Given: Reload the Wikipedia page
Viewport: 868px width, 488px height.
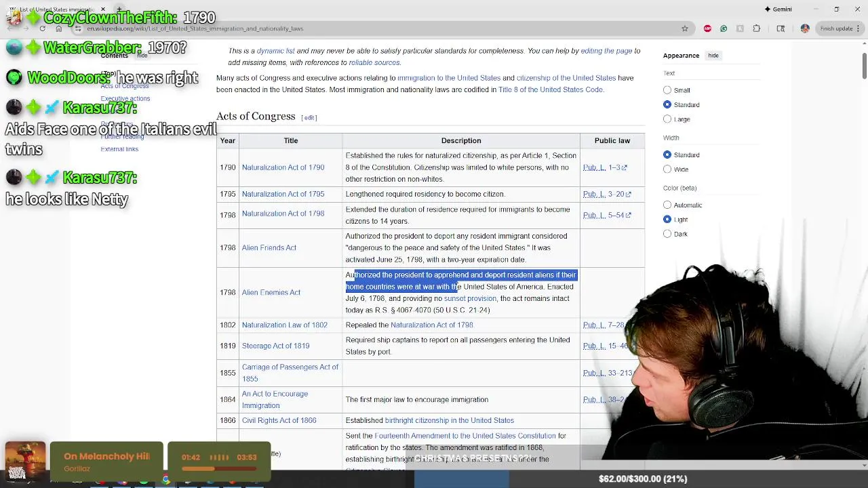Looking at the screenshot, I should [43, 28].
